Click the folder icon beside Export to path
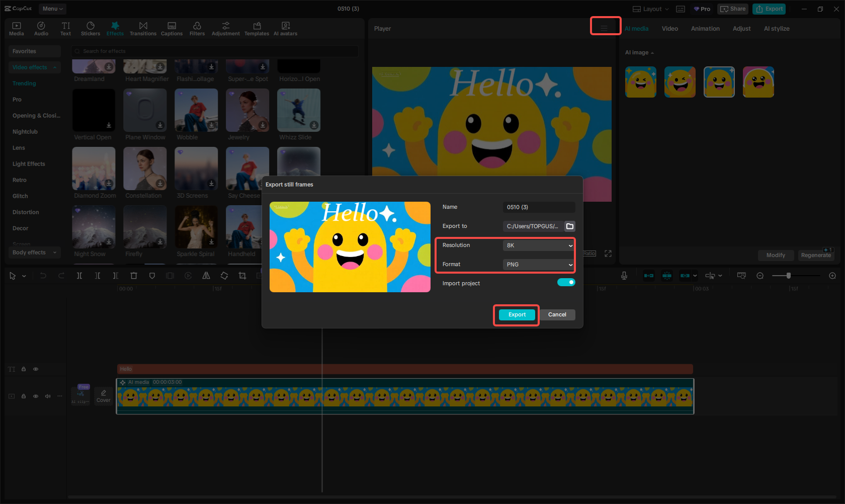This screenshot has height=504, width=845. tap(570, 226)
